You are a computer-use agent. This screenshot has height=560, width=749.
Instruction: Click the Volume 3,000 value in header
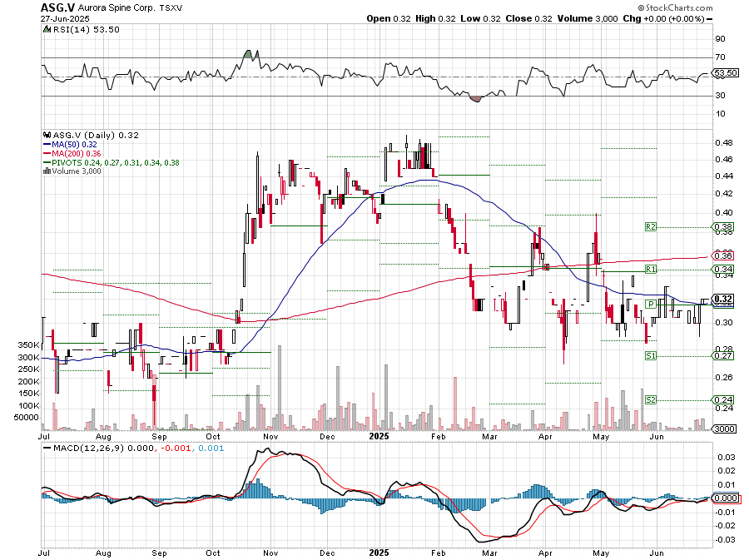coord(587,18)
